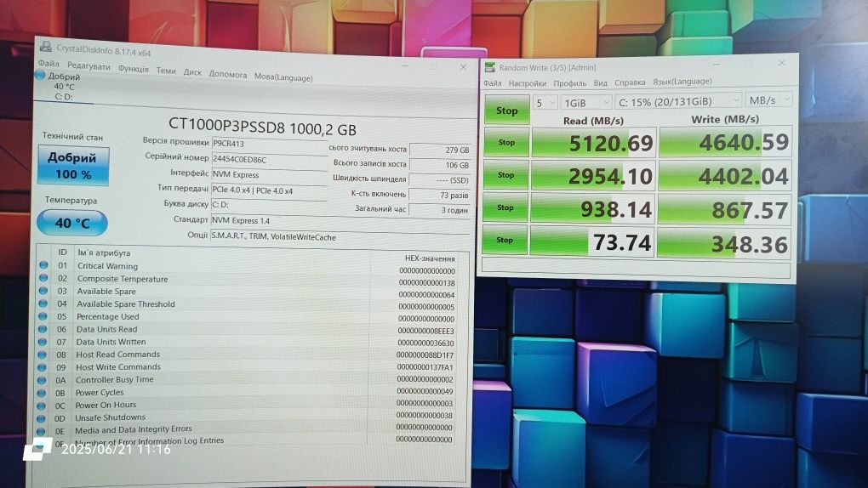Open Язык(Language) menu in CrystalDiskMark

682,82
